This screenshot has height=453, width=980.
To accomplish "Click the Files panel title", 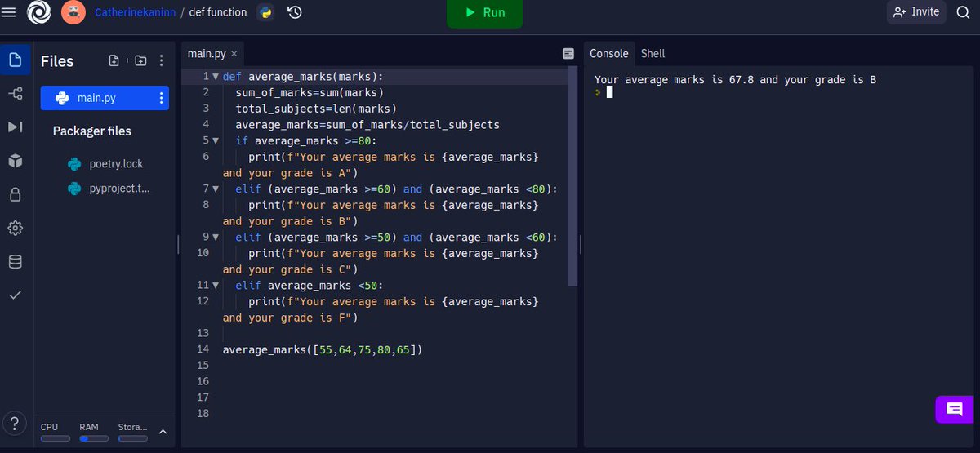I will (x=57, y=61).
